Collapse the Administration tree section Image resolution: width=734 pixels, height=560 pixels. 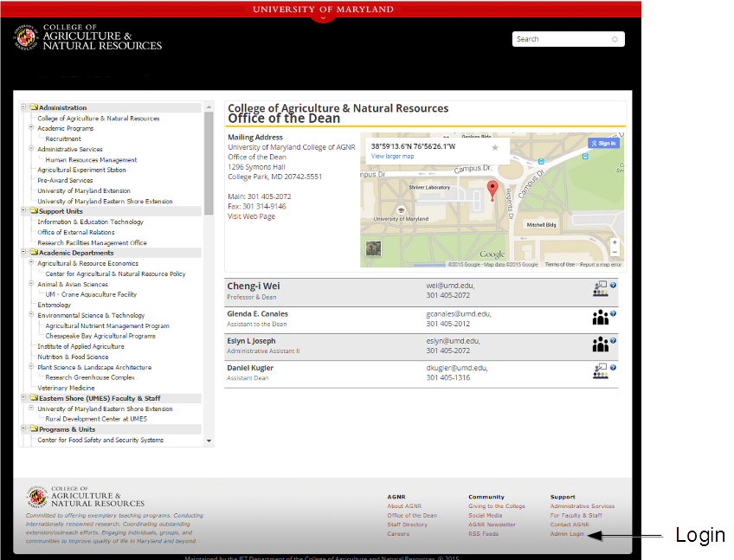[23, 106]
